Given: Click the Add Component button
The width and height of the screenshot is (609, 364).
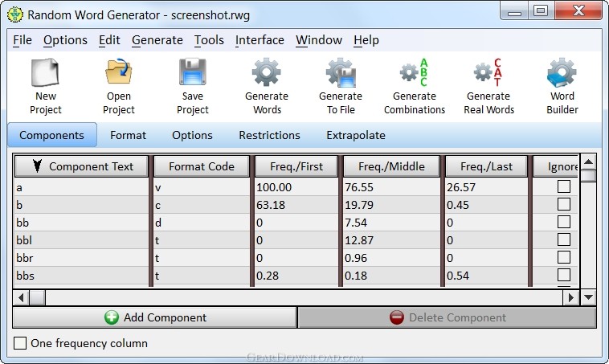Looking at the screenshot, I should click(x=155, y=317).
